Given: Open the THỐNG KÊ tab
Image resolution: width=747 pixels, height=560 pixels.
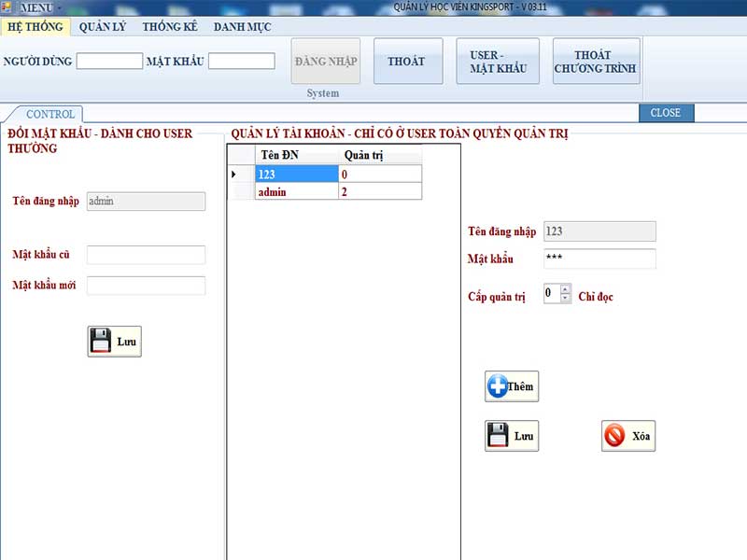Looking at the screenshot, I should 170,27.
